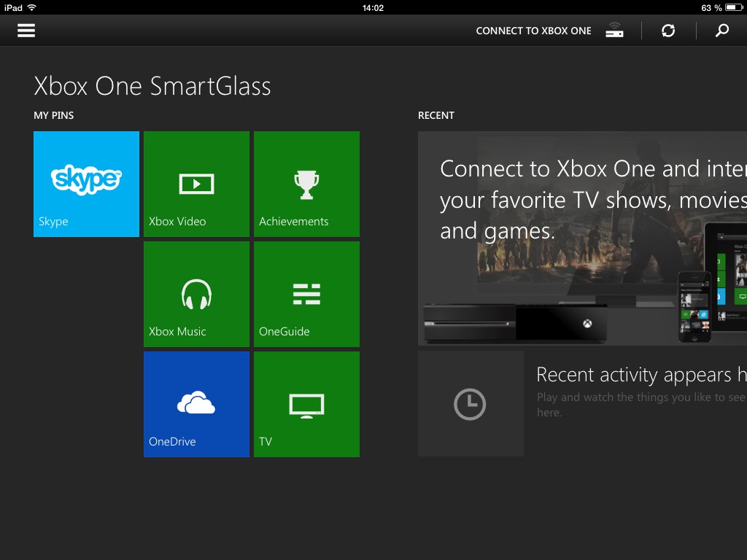Open the TV tile
This screenshot has height=560, width=747.
point(306,404)
